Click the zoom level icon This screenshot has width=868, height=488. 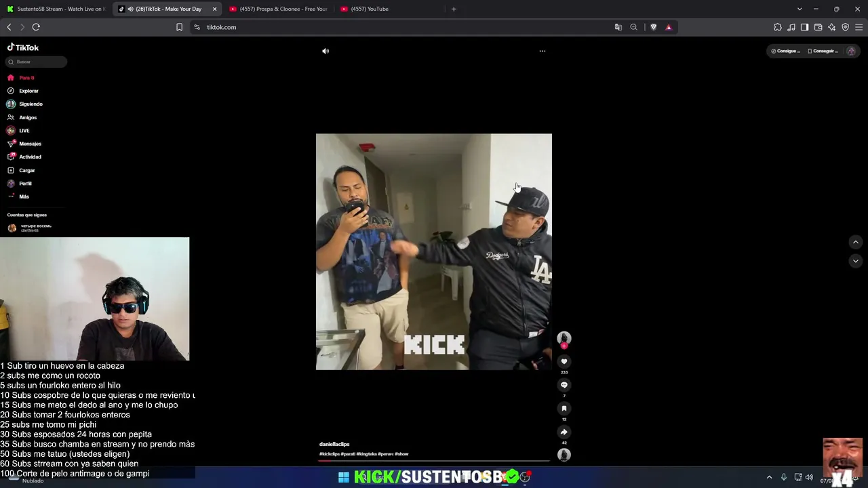(634, 27)
